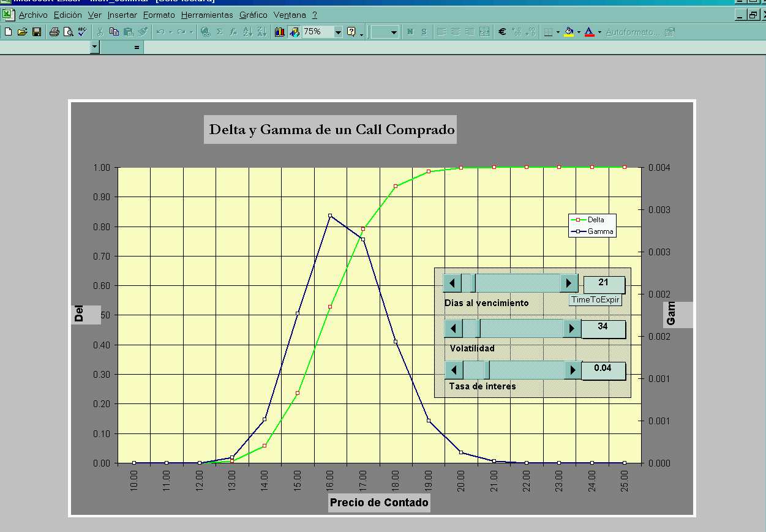The width and height of the screenshot is (766, 532).
Task: Insert hyperlink with the globe icon
Action: pos(205,32)
